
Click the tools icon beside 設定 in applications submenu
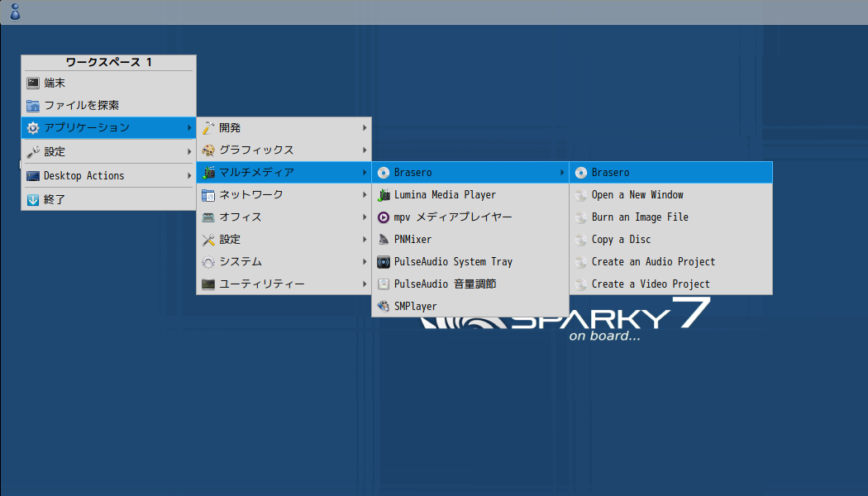(208, 240)
